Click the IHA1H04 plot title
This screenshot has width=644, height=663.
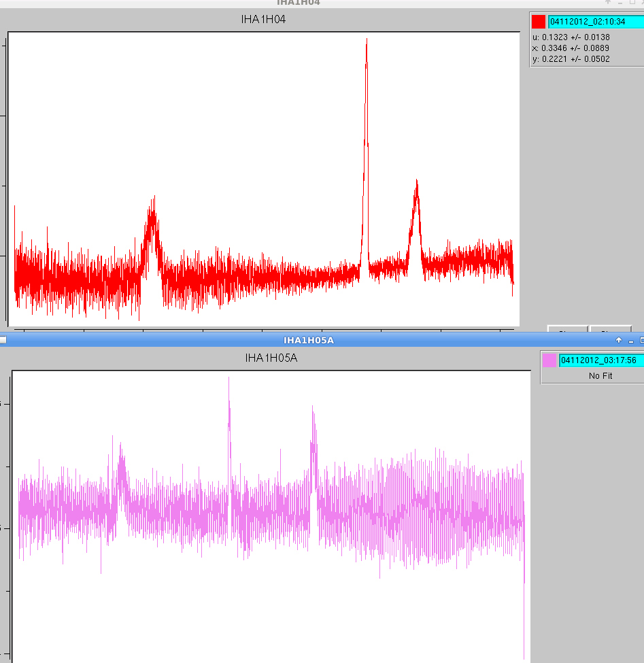263,20
